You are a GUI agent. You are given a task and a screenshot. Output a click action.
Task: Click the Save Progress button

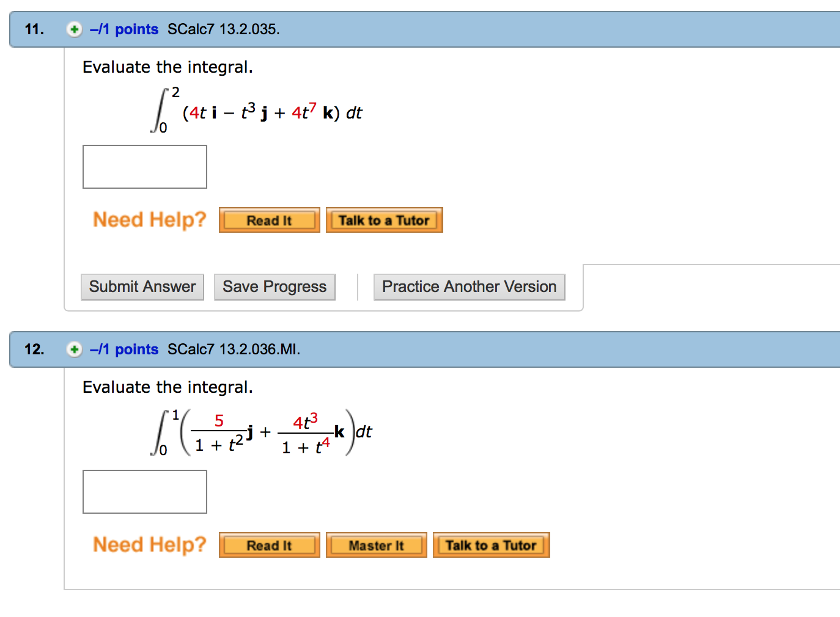click(274, 287)
